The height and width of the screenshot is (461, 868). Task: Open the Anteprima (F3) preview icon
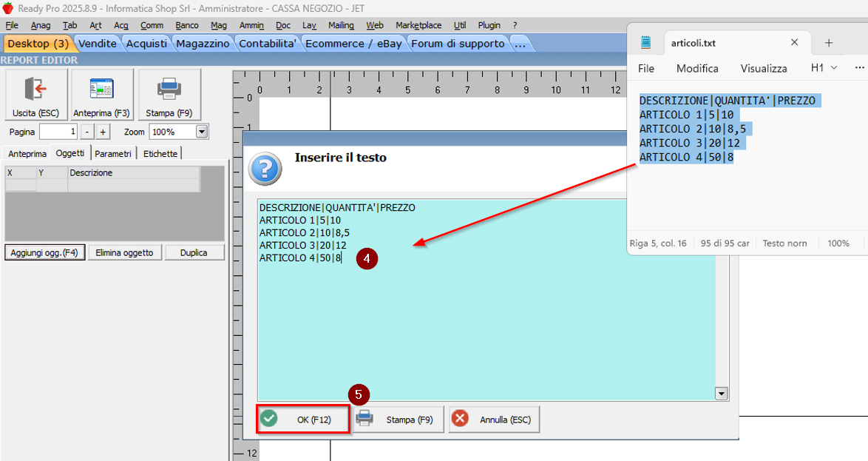click(x=102, y=89)
